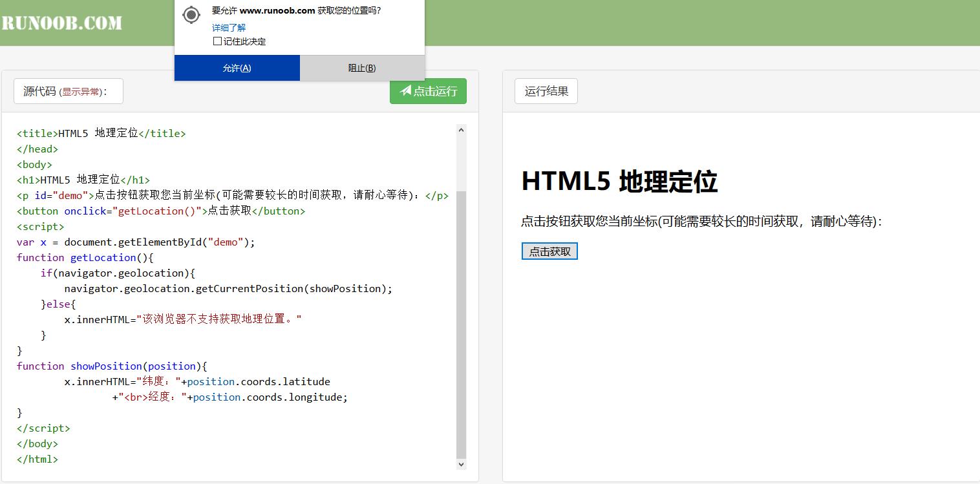Allow location access with 允许(A)

pyautogui.click(x=237, y=68)
